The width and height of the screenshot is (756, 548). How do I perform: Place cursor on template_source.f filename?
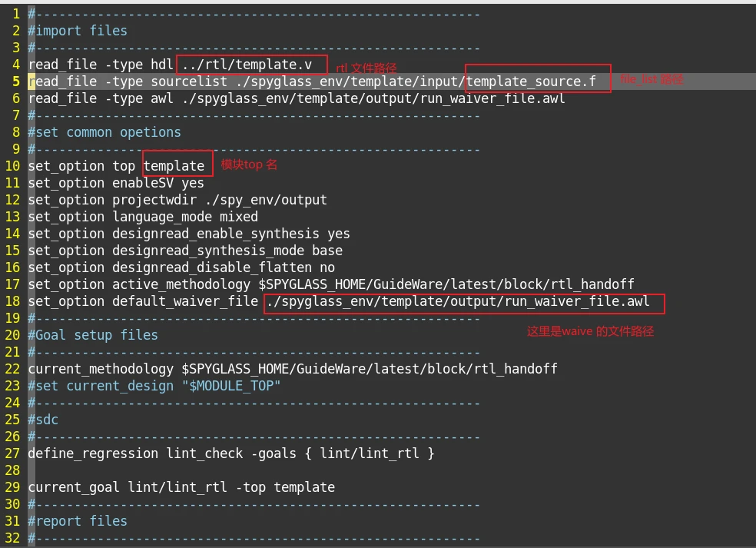[x=529, y=81]
